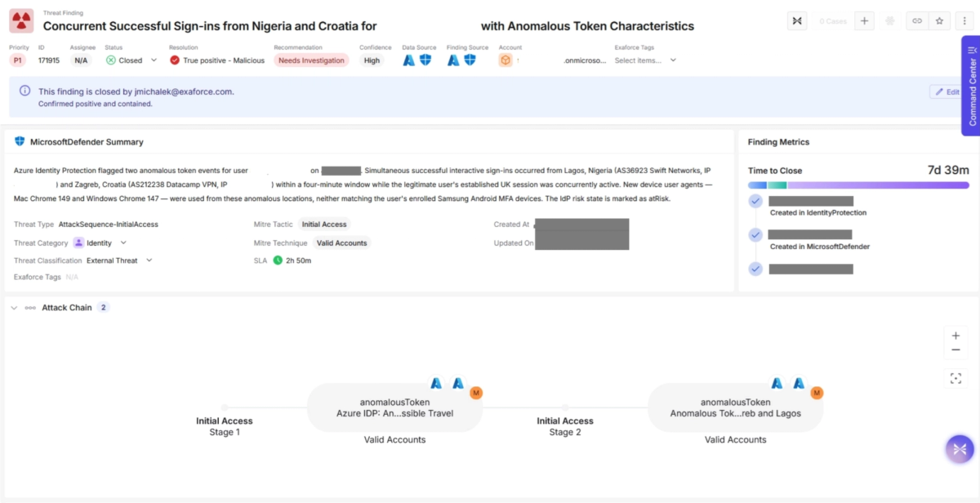The width and height of the screenshot is (980, 503).
Task: Click the finding ID 171915
Action: (49, 60)
